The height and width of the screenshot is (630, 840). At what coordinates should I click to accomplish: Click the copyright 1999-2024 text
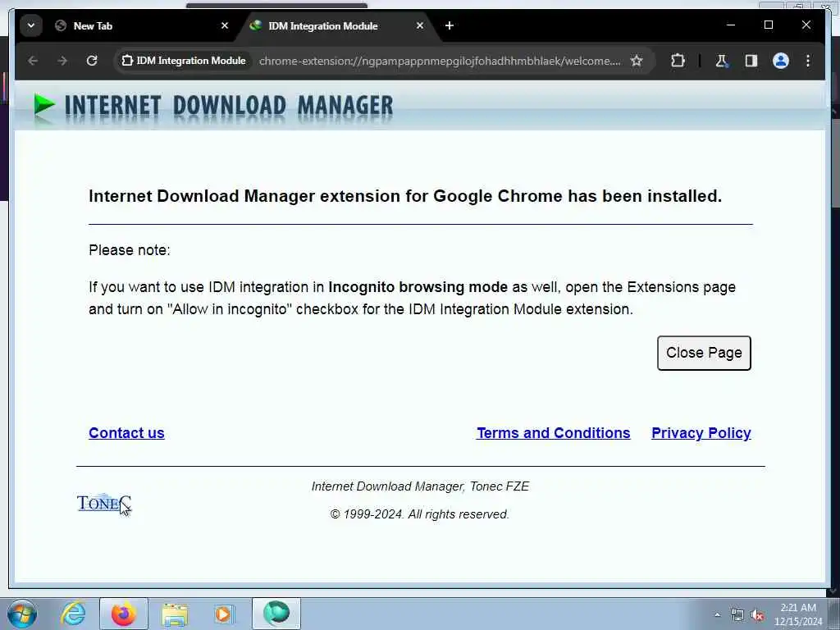(420, 514)
